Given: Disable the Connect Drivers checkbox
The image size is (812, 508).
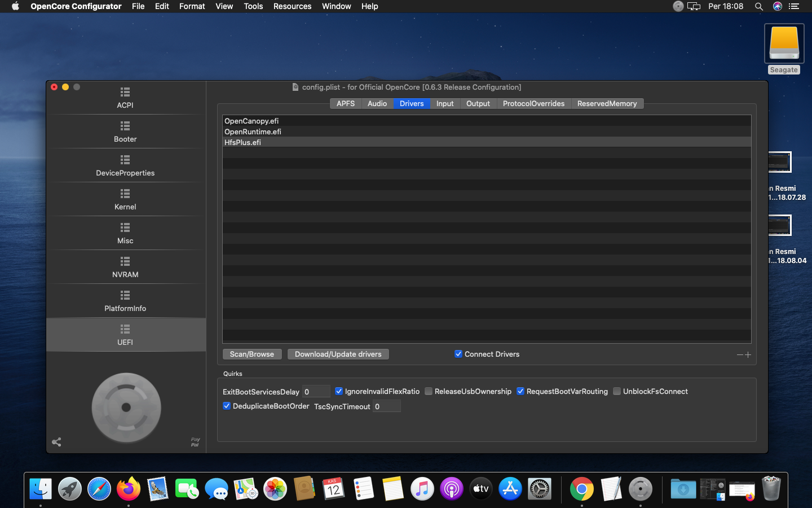Looking at the screenshot, I should tap(458, 354).
